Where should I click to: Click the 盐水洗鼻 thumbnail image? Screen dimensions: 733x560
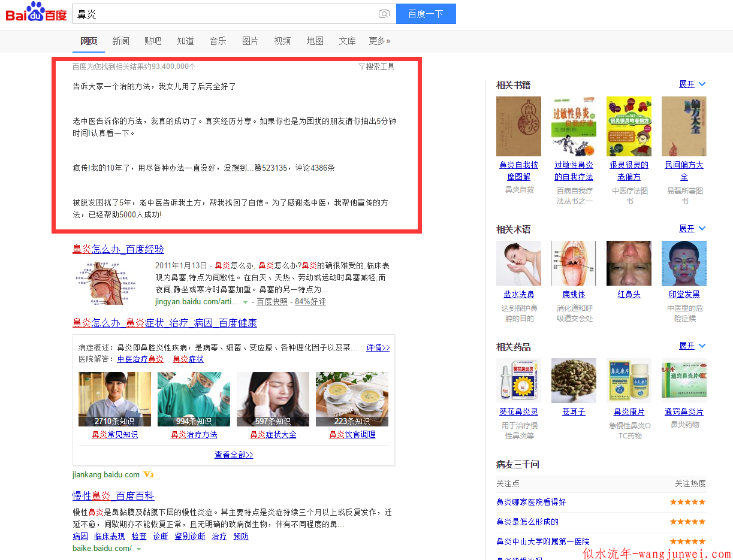(518, 263)
